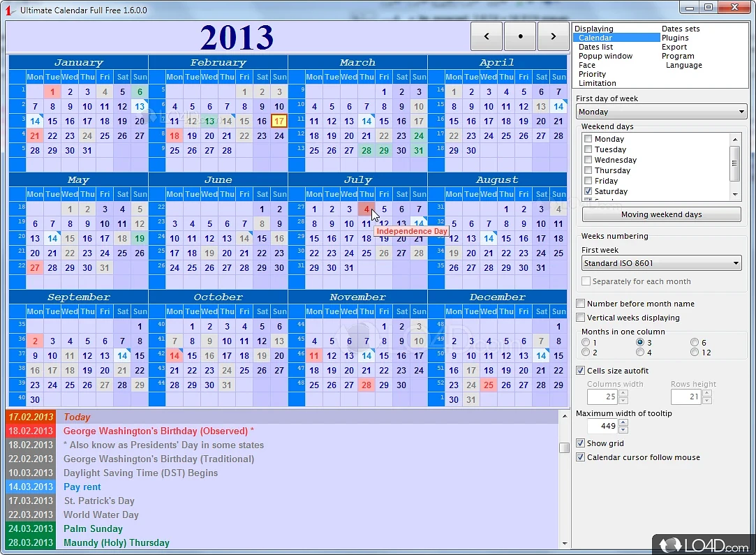
Task: Open the Popup window settings
Action: 606,56
